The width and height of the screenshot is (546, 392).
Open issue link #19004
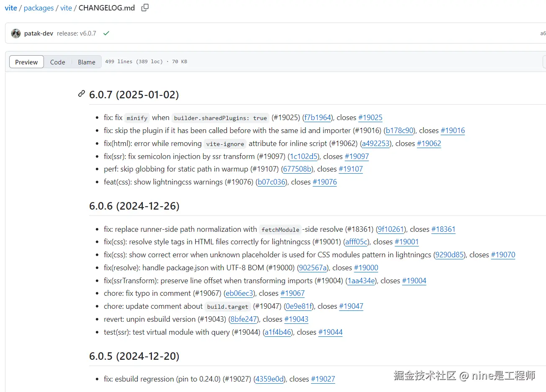pyautogui.click(x=414, y=281)
